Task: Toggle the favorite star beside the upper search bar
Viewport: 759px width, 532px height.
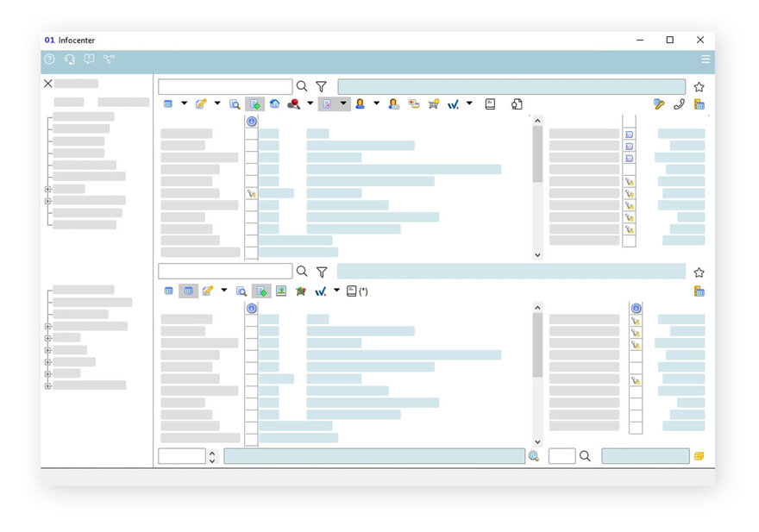Action: 699,86
